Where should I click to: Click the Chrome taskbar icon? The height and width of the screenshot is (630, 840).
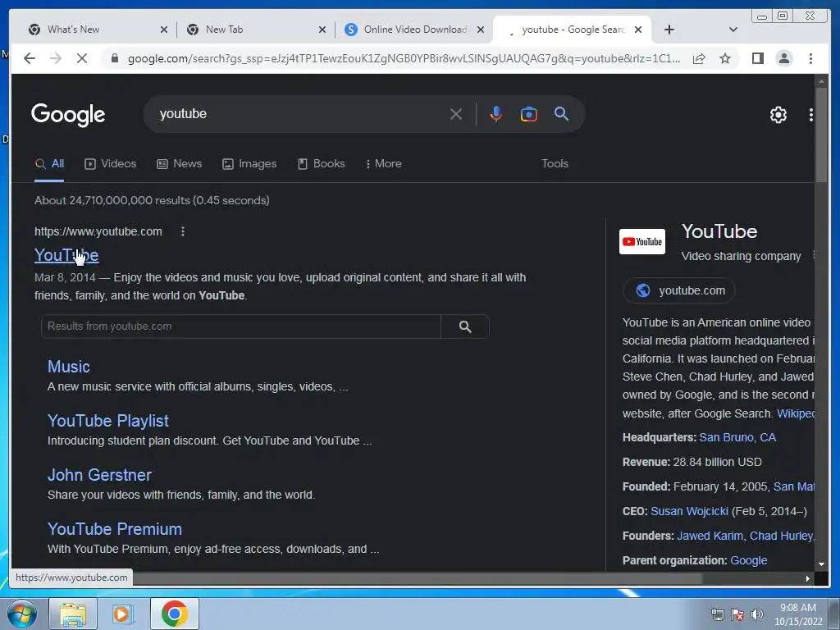pos(174,614)
